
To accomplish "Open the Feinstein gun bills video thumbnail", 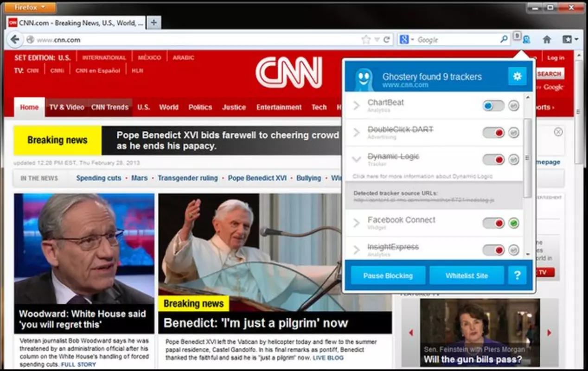I will point(480,333).
